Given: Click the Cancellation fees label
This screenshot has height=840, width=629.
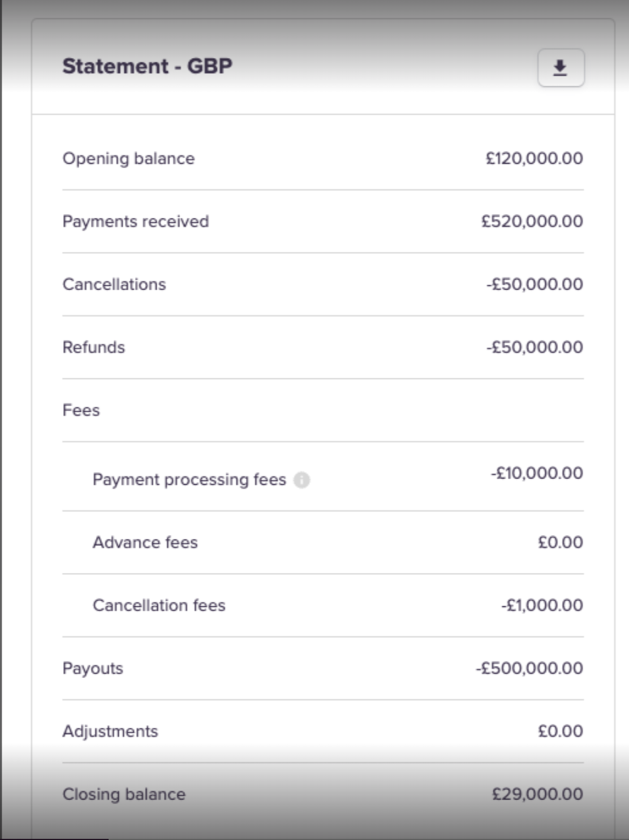Looking at the screenshot, I should coord(159,605).
